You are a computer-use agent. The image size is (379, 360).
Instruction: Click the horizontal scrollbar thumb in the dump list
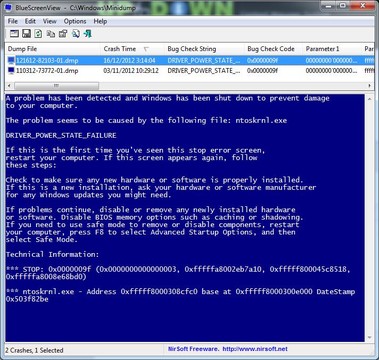(x=56, y=86)
